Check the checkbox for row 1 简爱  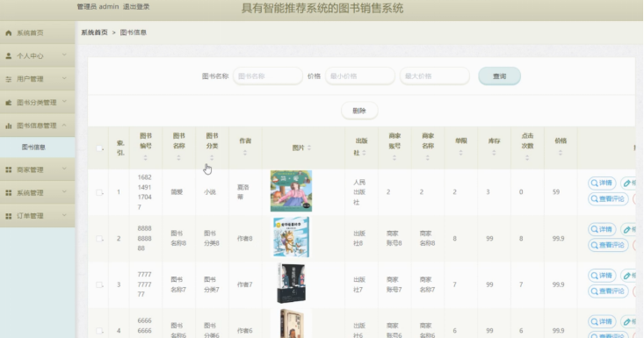[x=99, y=192]
